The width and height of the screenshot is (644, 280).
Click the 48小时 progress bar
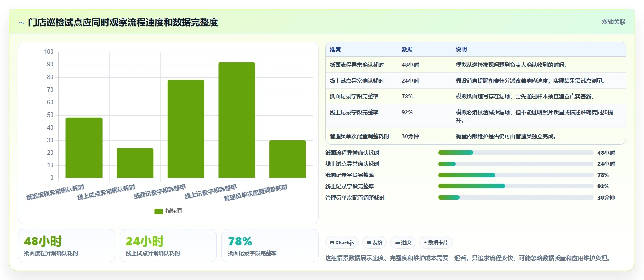[x=516, y=153]
